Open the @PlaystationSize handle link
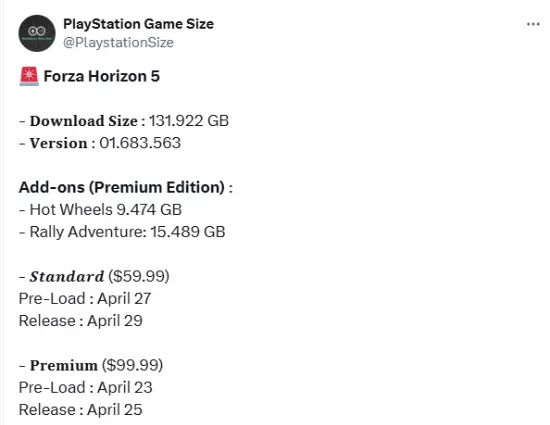550x425 pixels. pyautogui.click(x=118, y=42)
